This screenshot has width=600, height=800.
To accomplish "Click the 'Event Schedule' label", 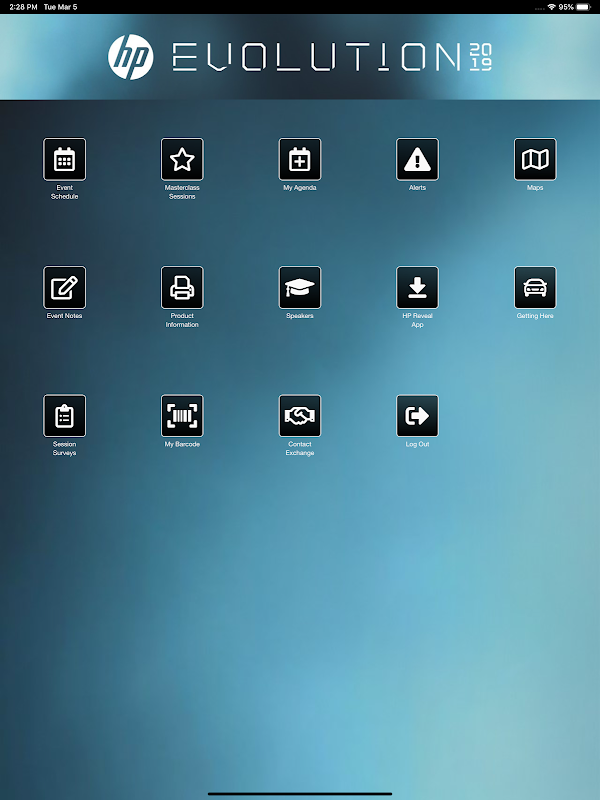I will click(x=64, y=192).
